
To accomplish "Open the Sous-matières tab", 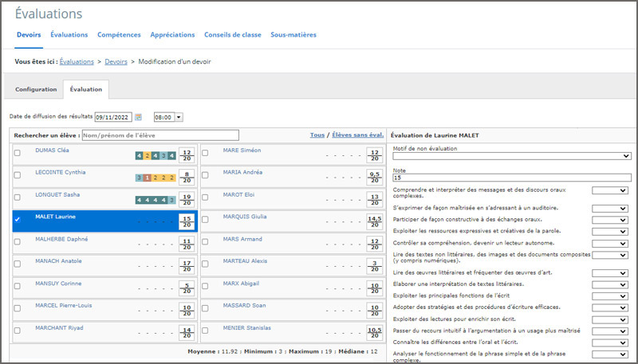I will pyautogui.click(x=293, y=35).
